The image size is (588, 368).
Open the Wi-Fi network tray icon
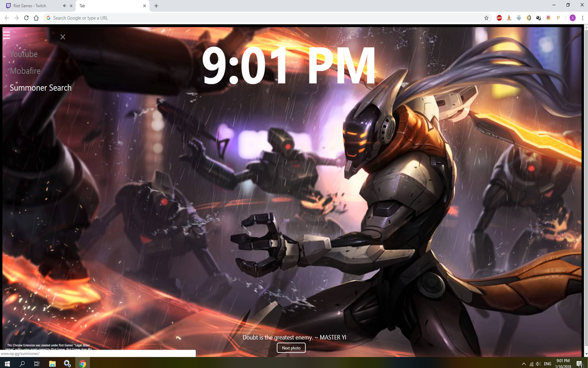(x=531, y=363)
